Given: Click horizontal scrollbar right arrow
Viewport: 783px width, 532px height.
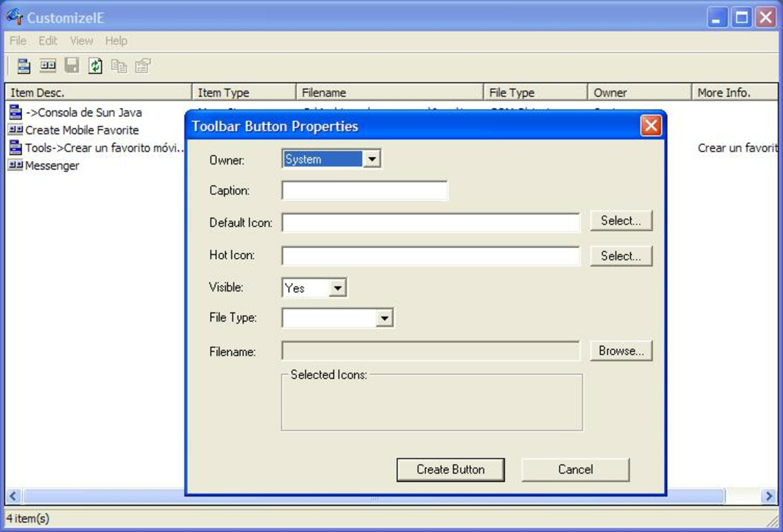Looking at the screenshot, I should click(x=770, y=496).
